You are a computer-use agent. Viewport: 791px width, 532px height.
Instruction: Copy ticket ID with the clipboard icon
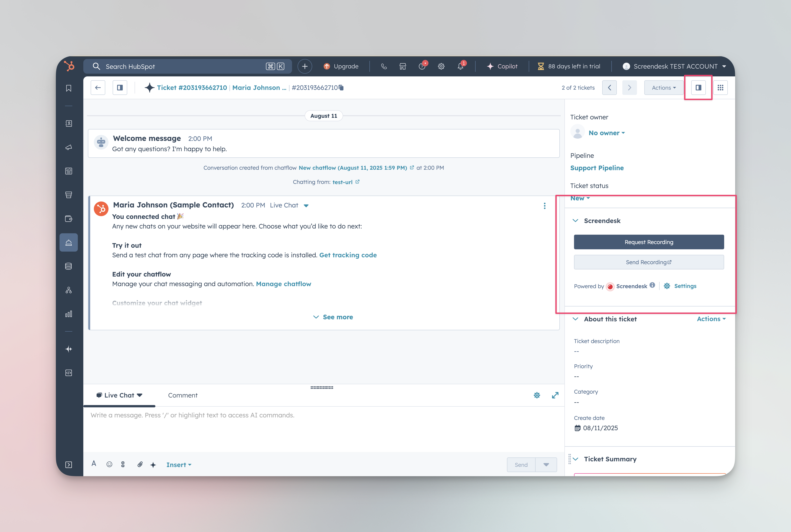click(341, 88)
